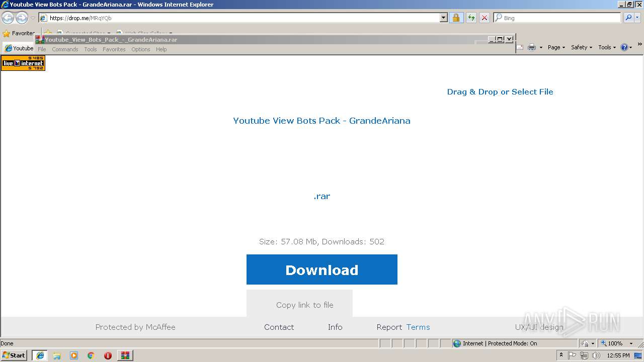Expand the address bar history dropdown

tap(443, 18)
